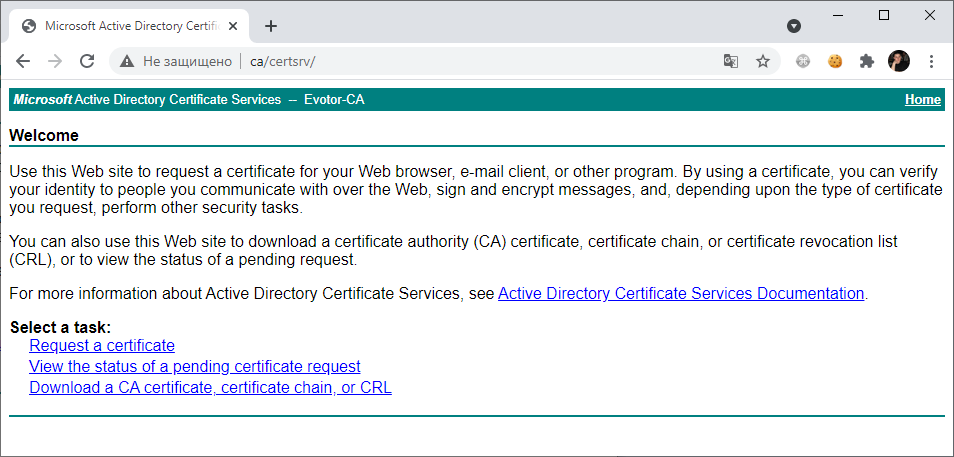
Task: Open the tab search dropdown arrow
Action: click(x=794, y=26)
